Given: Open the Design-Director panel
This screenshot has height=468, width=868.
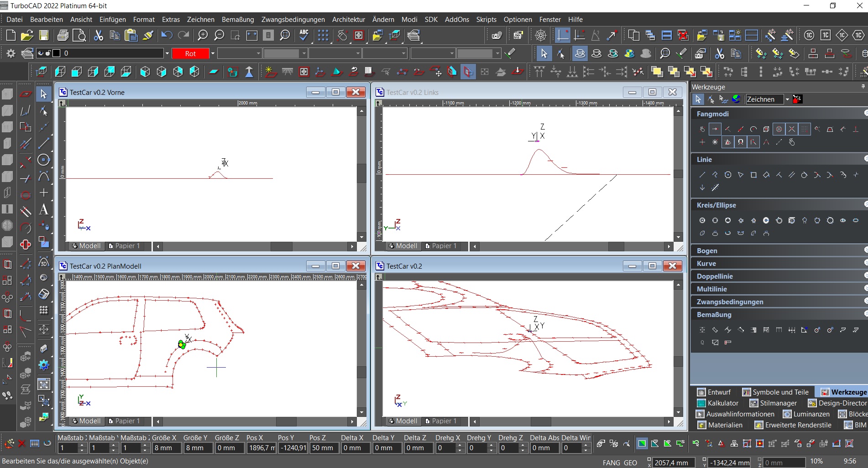Looking at the screenshot, I should pos(837,403).
